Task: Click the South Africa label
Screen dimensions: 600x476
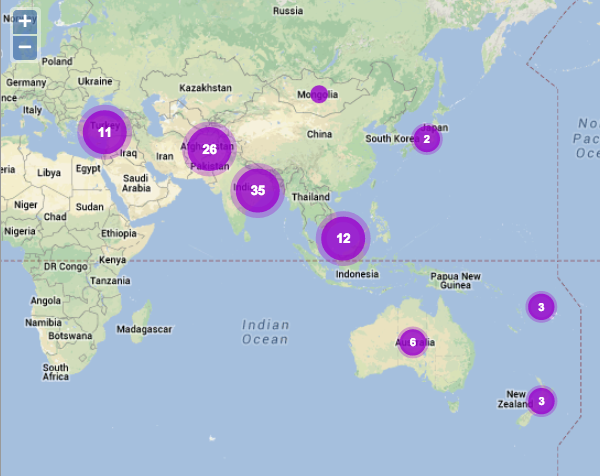Action: tap(56, 372)
